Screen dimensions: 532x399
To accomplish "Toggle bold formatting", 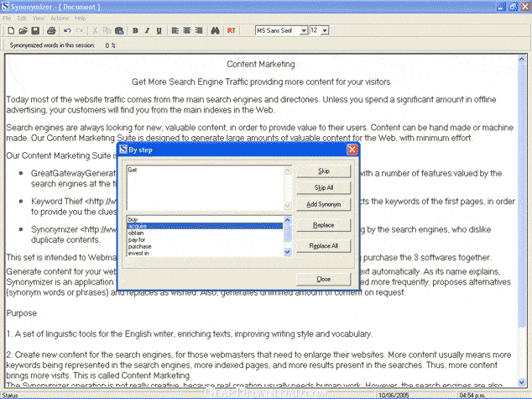I will point(135,30).
